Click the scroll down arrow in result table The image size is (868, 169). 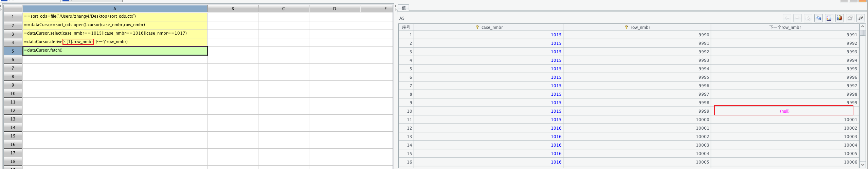(x=863, y=165)
